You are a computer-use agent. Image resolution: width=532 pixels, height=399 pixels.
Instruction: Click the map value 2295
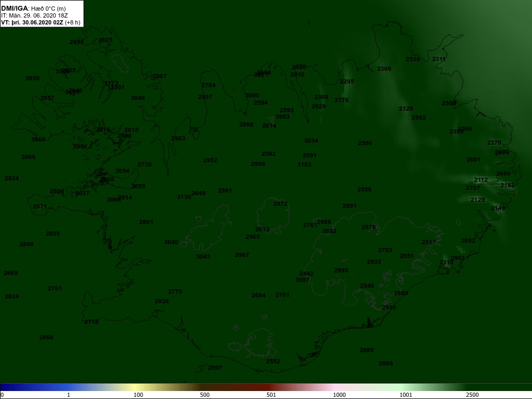click(347, 82)
